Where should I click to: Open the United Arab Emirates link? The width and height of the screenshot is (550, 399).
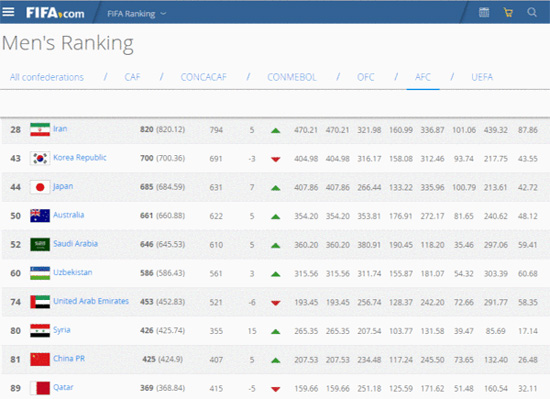pos(91,301)
